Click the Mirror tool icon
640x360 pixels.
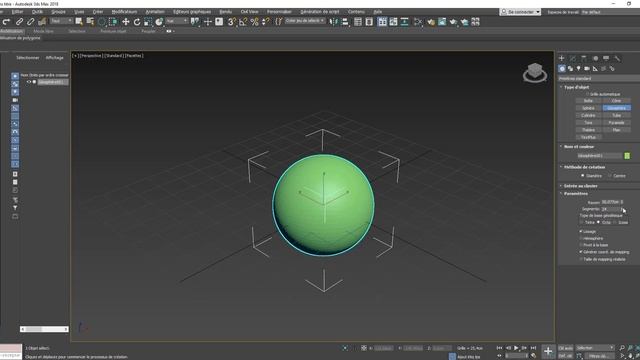pos(333,22)
